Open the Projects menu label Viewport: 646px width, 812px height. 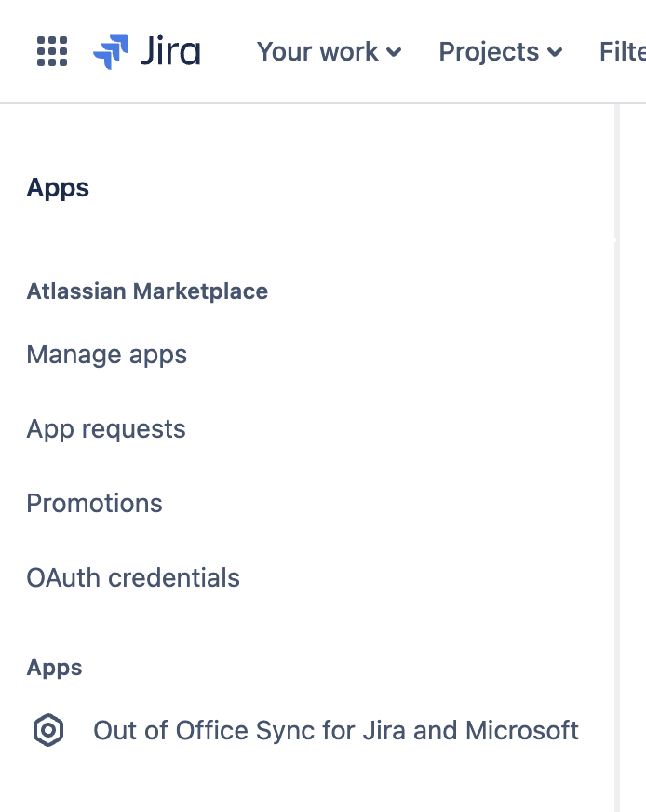click(x=489, y=51)
